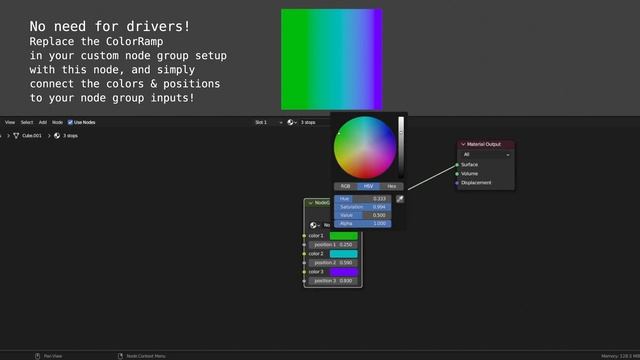Open the cyan color 2 swatch

pyautogui.click(x=344, y=254)
